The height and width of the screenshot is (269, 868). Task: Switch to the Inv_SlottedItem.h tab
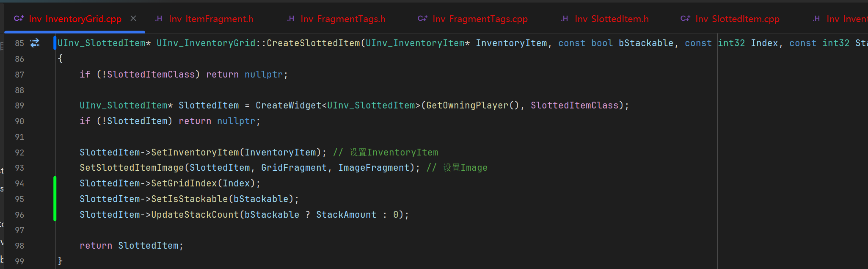[605, 19]
